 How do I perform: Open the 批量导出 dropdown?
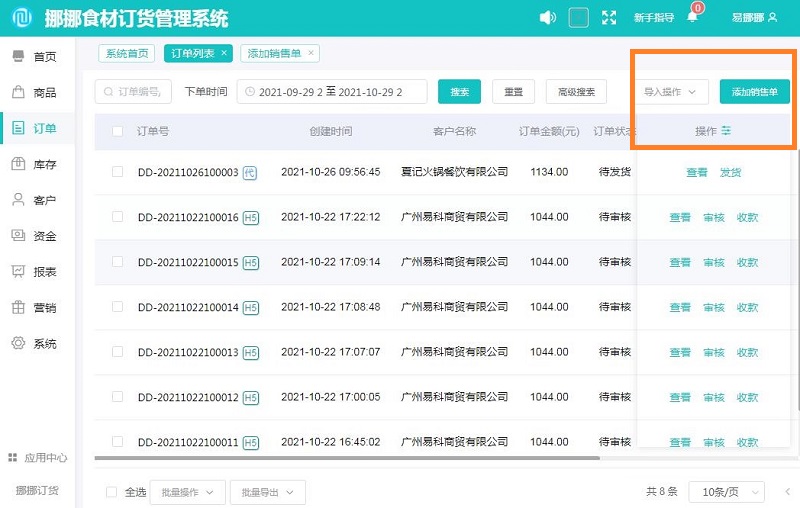267,492
